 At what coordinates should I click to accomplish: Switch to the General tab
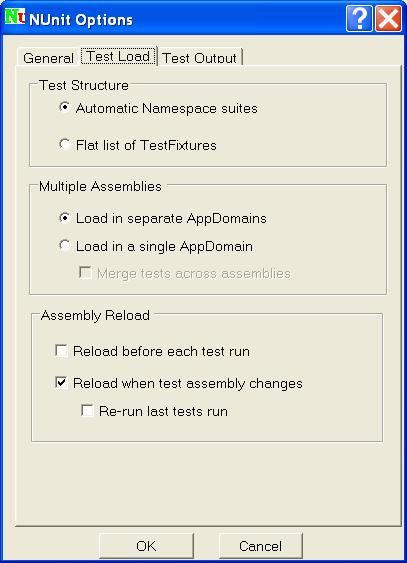48,58
